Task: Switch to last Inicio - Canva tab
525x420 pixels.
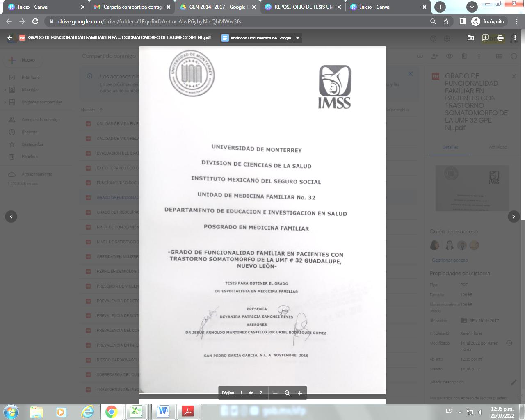Action: tap(388, 7)
